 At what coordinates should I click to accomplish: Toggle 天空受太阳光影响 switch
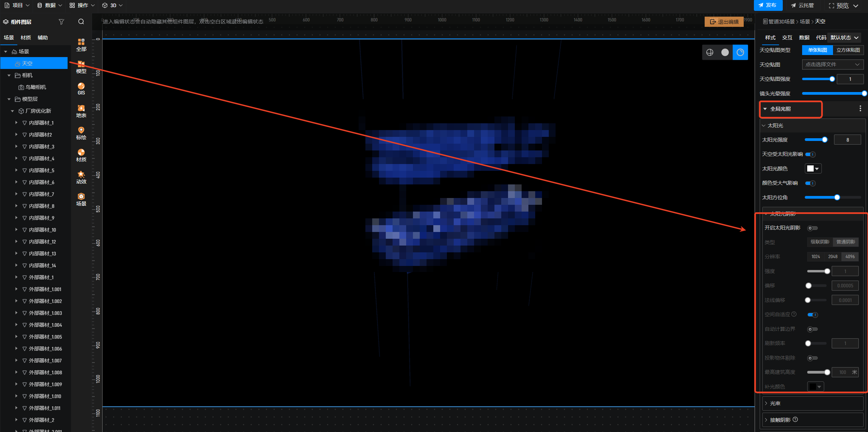pyautogui.click(x=811, y=155)
